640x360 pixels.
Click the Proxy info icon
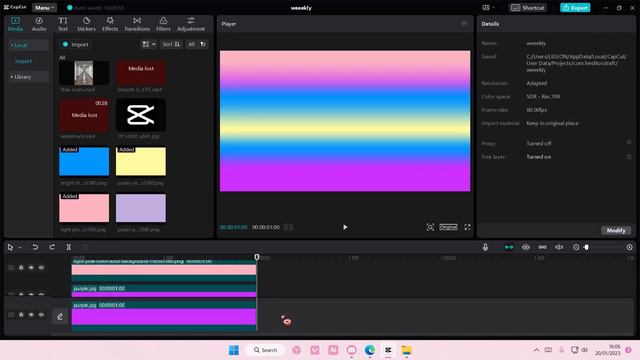coord(629,143)
